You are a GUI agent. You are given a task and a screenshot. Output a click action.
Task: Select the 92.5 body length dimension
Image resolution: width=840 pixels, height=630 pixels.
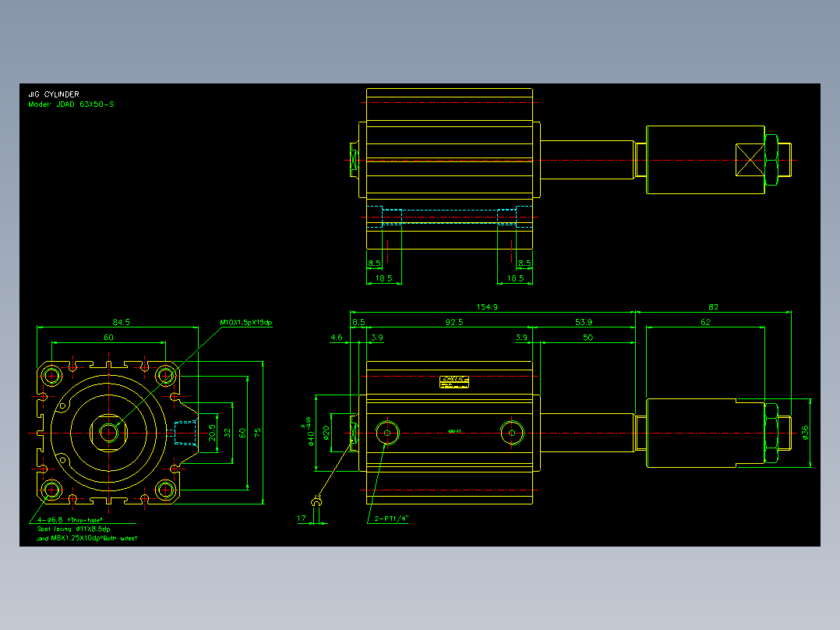pyautogui.click(x=454, y=322)
